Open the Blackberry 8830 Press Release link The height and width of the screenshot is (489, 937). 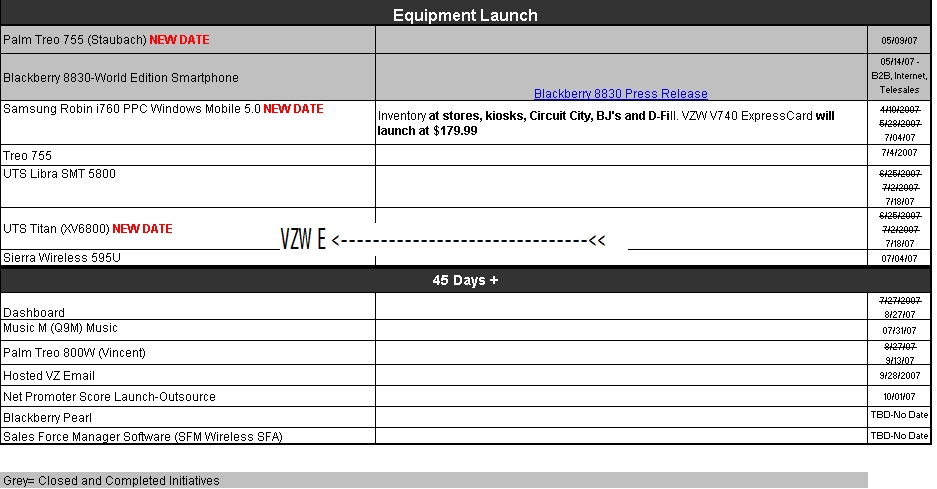click(x=620, y=94)
